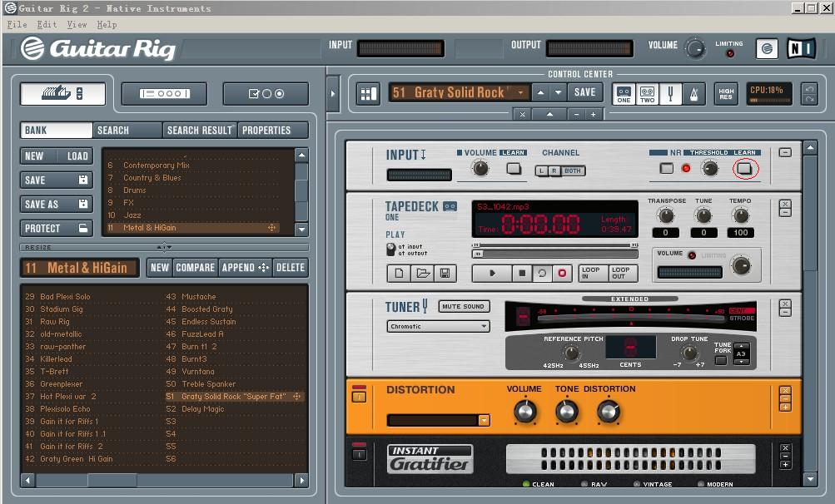Open the View menu
Image resolution: width=835 pixels, height=504 pixels.
(77, 24)
